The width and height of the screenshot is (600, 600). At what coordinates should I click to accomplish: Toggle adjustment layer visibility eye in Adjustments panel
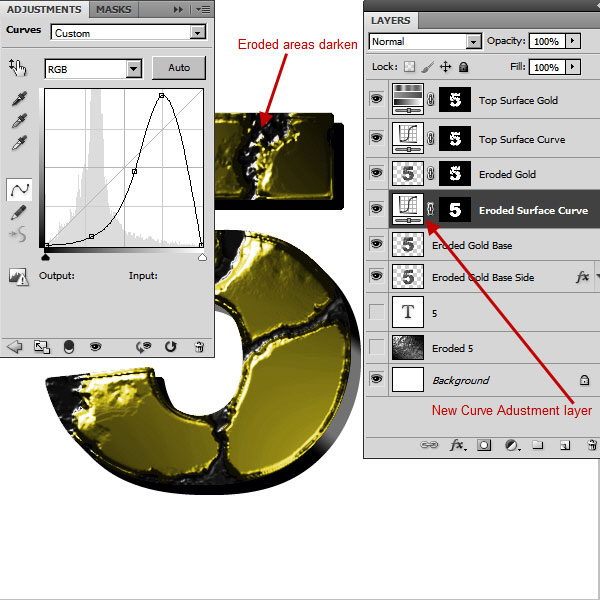[x=95, y=347]
